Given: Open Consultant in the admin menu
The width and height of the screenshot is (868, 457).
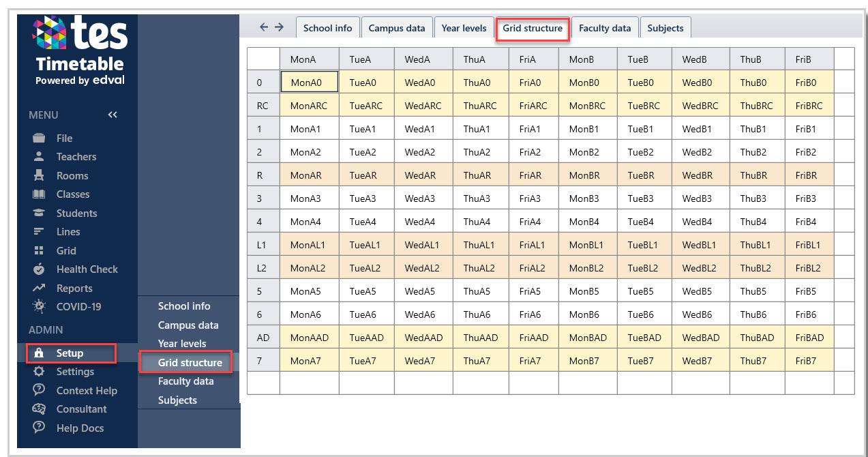Looking at the screenshot, I should click(81, 409).
